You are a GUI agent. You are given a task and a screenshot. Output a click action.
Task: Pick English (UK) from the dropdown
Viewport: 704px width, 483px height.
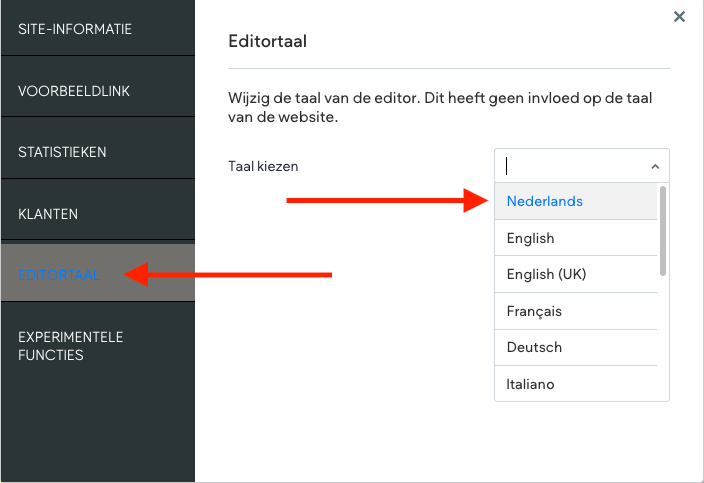pyautogui.click(x=546, y=275)
